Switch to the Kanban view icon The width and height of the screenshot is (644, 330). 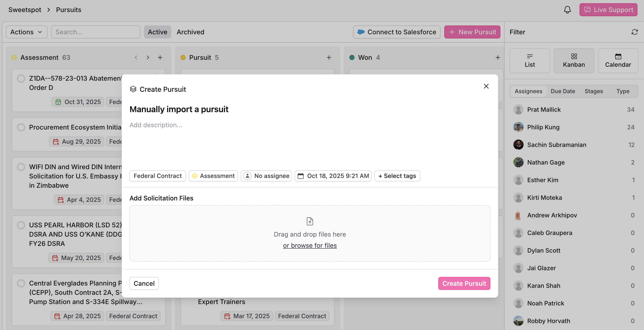[x=573, y=56]
